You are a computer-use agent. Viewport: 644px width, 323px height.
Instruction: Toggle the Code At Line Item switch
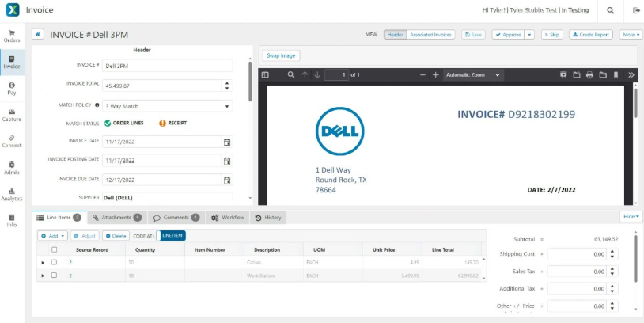click(171, 235)
